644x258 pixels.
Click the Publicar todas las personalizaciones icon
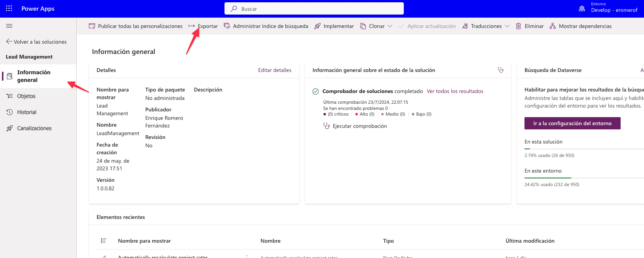coord(92,26)
